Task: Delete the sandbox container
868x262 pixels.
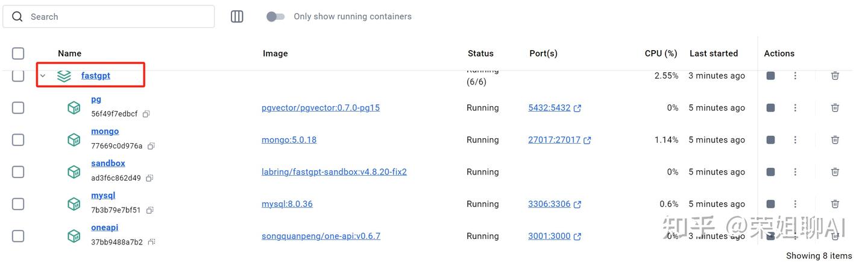Action: pyautogui.click(x=835, y=171)
